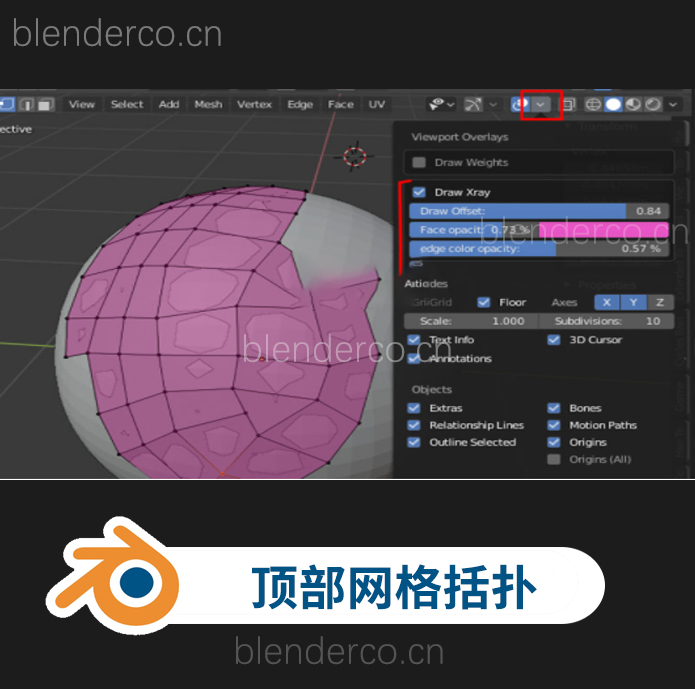Open the Face menu

340,105
